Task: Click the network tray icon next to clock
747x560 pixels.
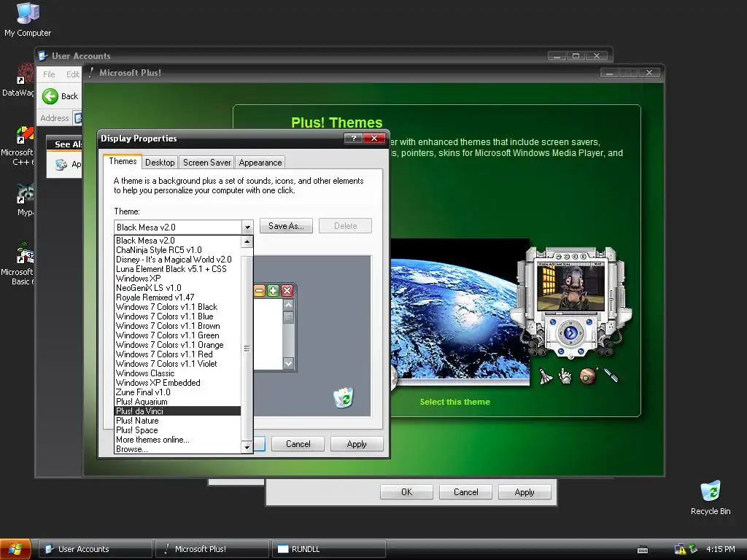Action: pos(693,549)
